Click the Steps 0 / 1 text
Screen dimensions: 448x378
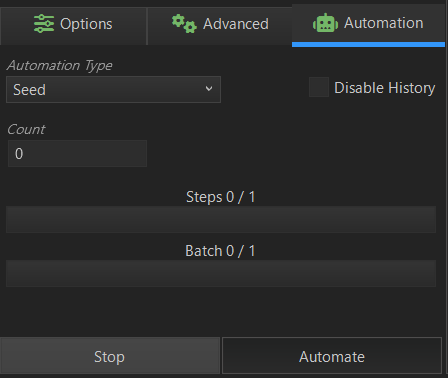point(221,197)
